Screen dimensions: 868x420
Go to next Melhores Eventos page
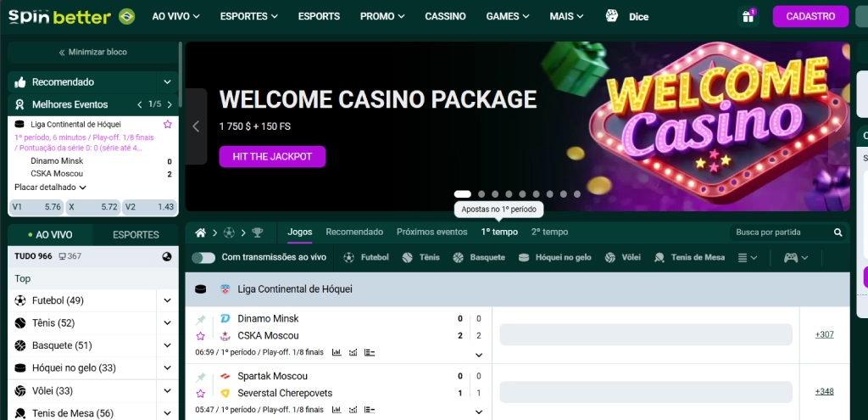tap(170, 104)
